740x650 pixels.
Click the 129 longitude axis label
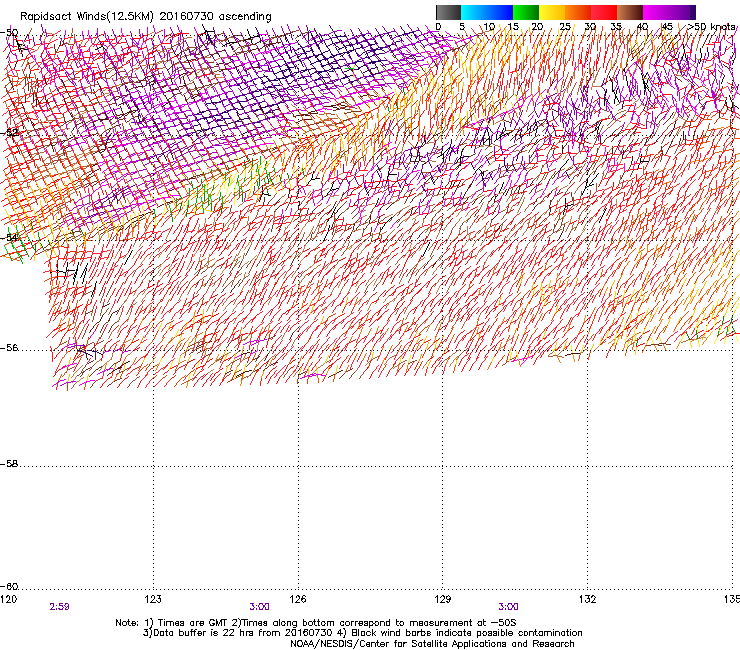[x=443, y=599]
